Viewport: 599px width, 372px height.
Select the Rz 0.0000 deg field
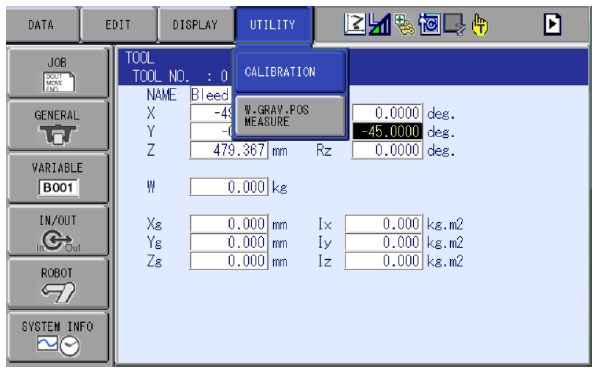pos(387,150)
